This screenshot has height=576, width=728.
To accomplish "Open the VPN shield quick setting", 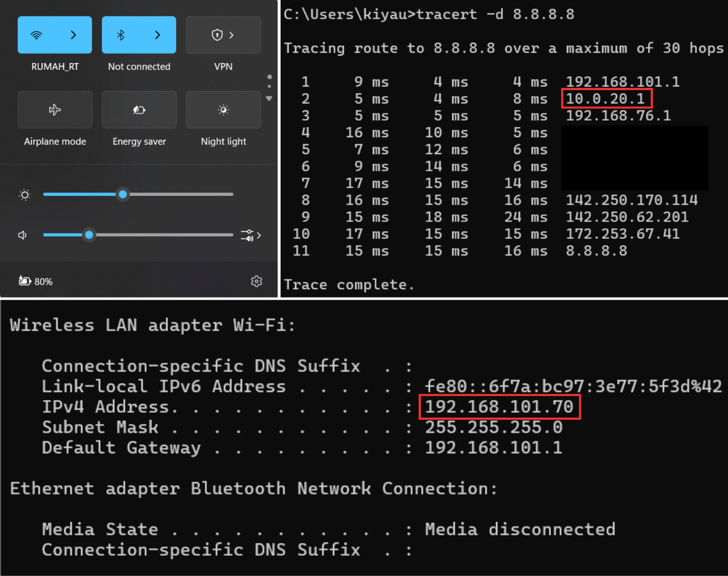I will tap(223, 35).
